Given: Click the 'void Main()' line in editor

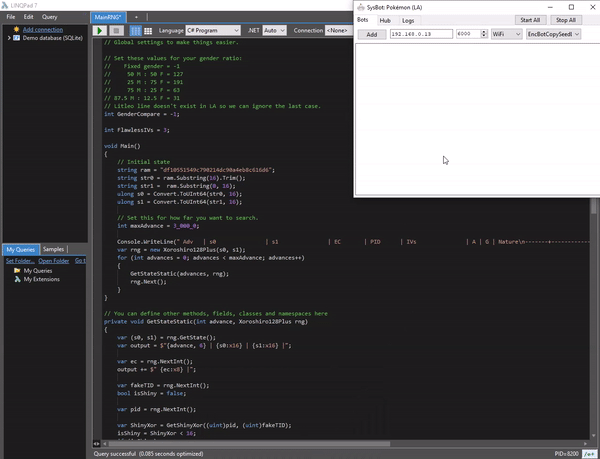Looking at the screenshot, I should 122,146.
